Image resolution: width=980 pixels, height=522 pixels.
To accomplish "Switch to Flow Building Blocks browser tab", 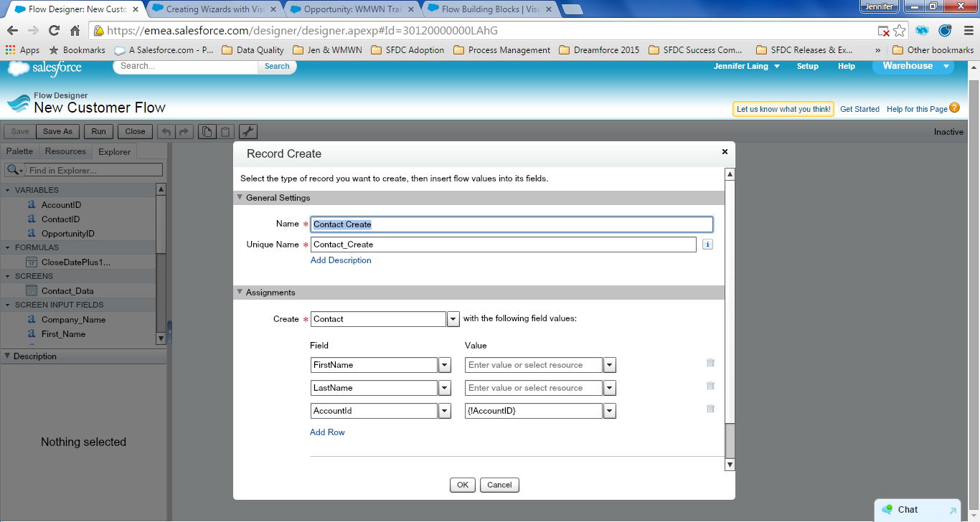I will click(x=490, y=9).
